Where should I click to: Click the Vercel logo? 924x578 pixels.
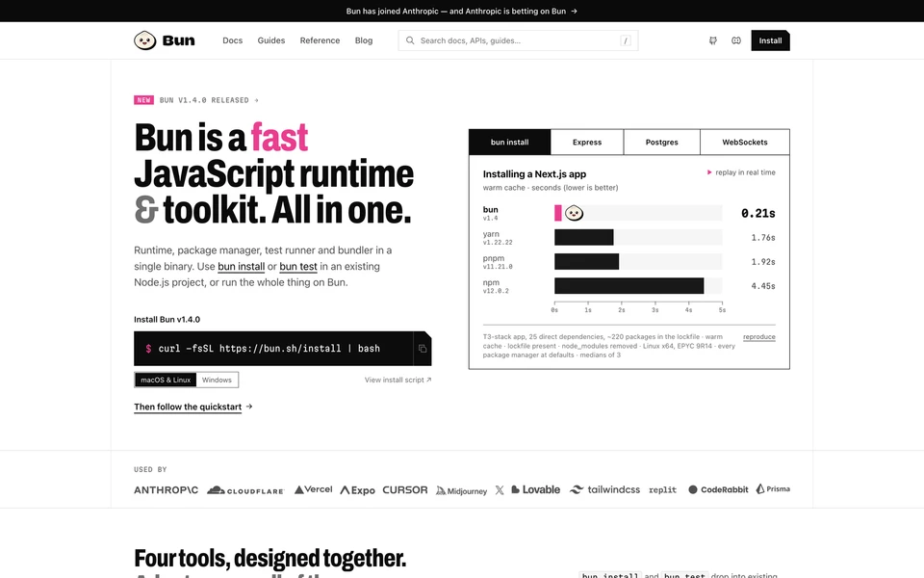(313, 489)
